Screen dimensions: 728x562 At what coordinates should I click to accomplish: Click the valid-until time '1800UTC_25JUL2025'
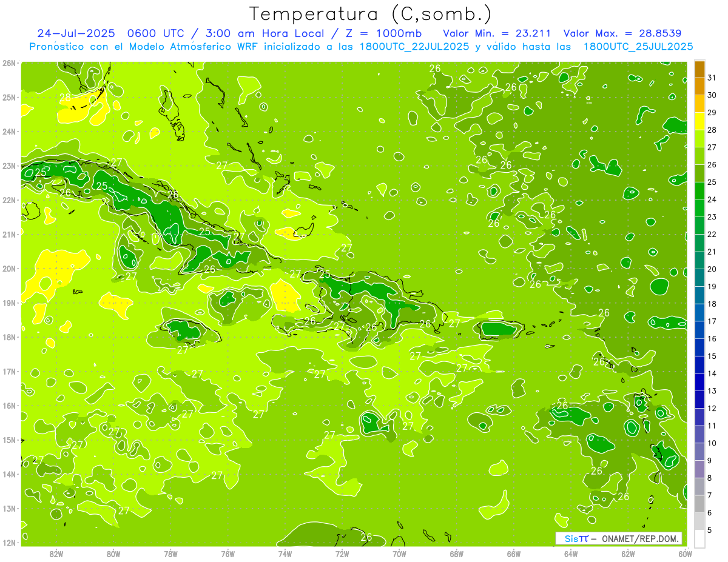tap(638, 46)
